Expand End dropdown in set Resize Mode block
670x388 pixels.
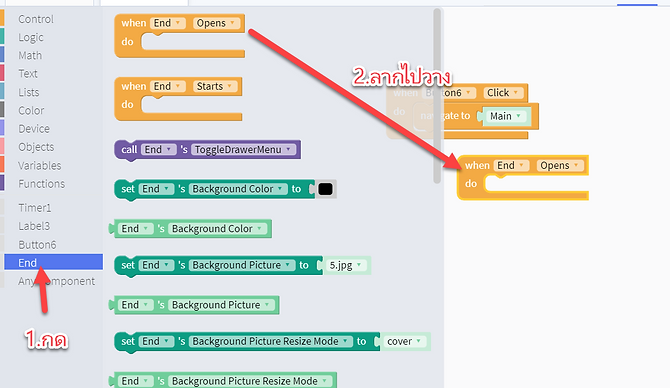(x=156, y=341)
